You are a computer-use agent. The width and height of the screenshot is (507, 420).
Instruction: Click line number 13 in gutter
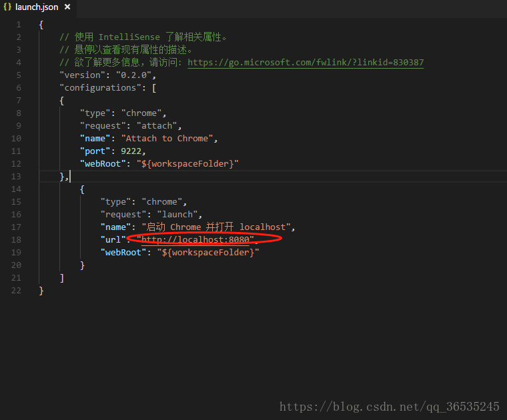coord(16,177)
